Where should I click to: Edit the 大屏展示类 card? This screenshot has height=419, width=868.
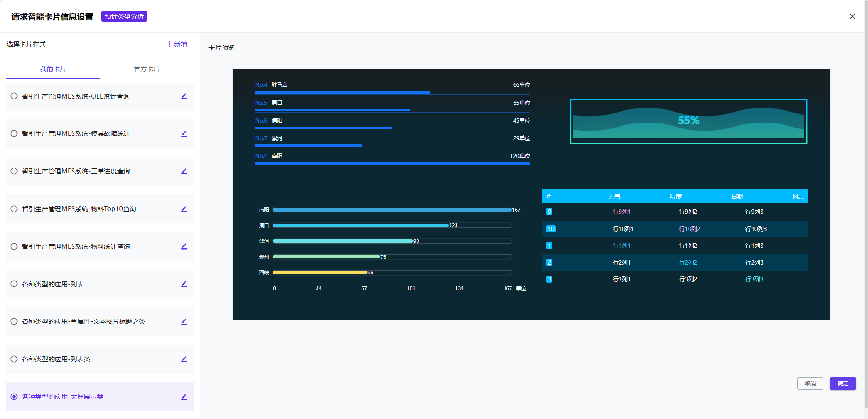[x=184, y=397]
